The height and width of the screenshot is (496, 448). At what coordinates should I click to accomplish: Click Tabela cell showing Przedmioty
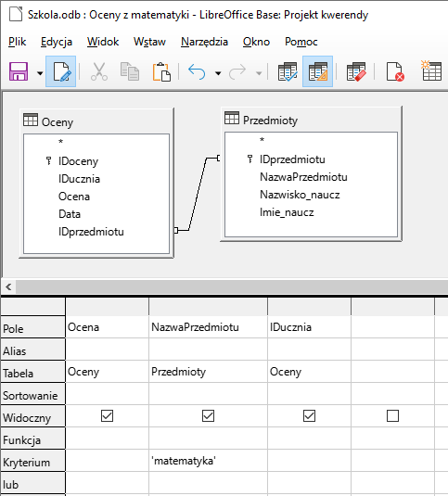point(208,372)
